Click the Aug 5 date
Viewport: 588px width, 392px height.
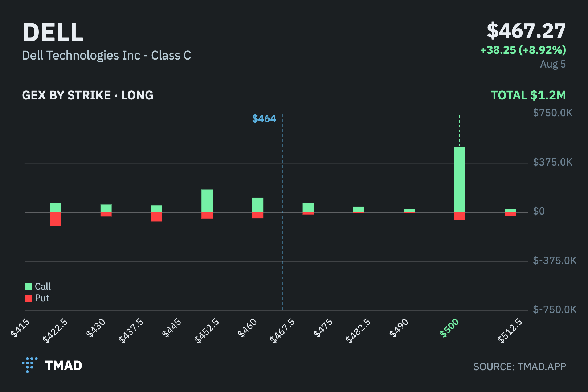click(553, 64)
